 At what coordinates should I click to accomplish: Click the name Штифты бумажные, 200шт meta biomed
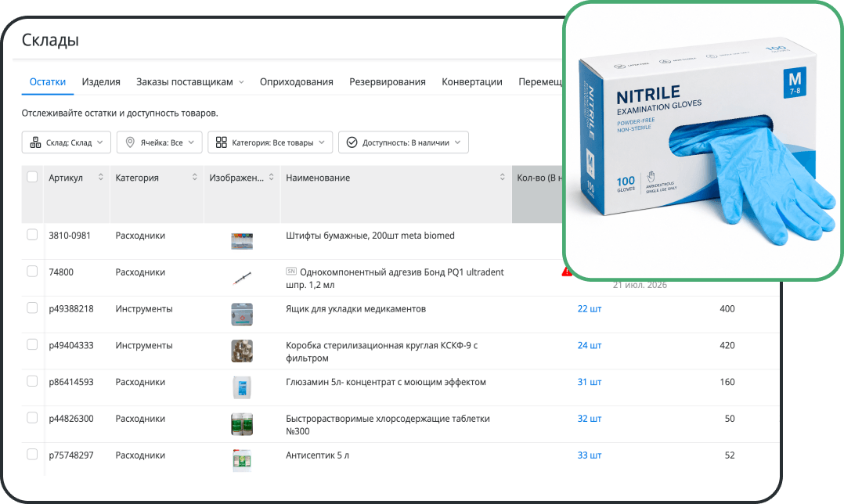click(x=370, y=236)
